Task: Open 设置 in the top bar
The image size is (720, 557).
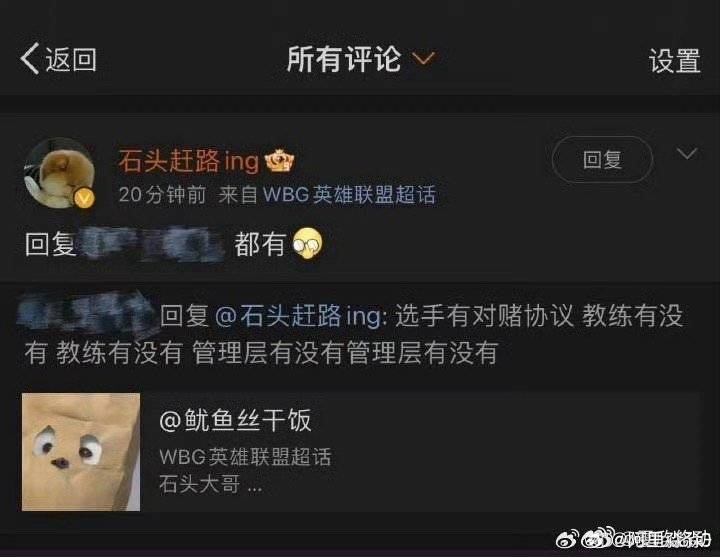Action: pyautogui.click(x=675, y=60)
